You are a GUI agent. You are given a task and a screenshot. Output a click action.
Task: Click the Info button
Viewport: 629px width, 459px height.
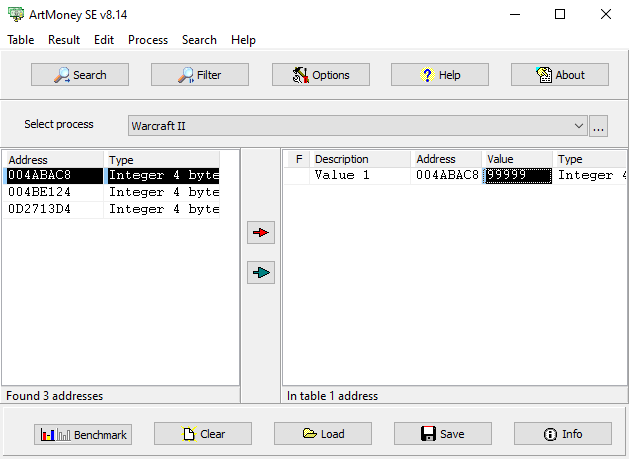click(x=563, y=434)
